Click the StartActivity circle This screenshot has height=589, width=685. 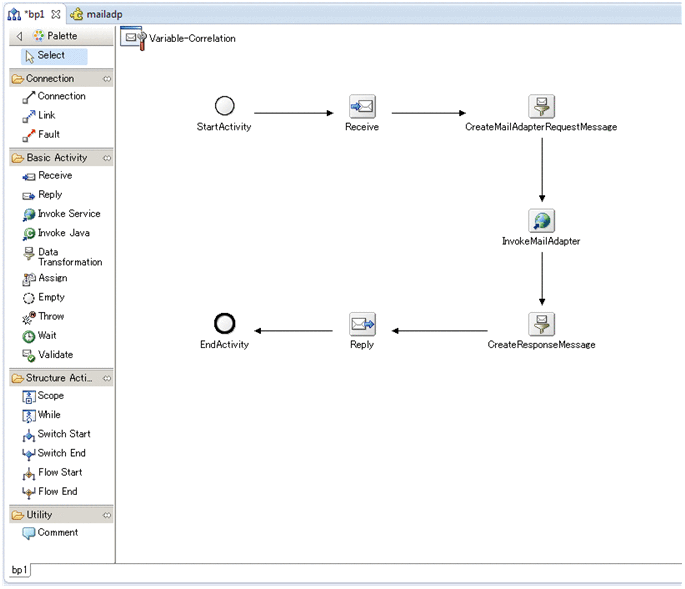(x=225, y=106)
